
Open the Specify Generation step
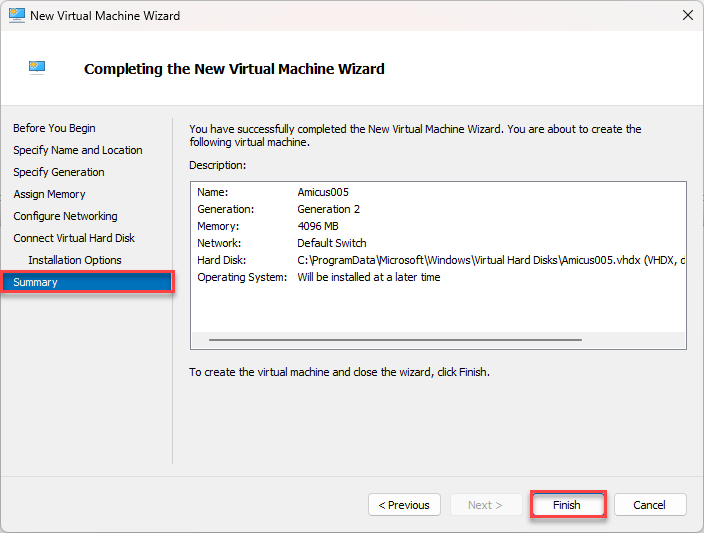click(x=59, y=172)
